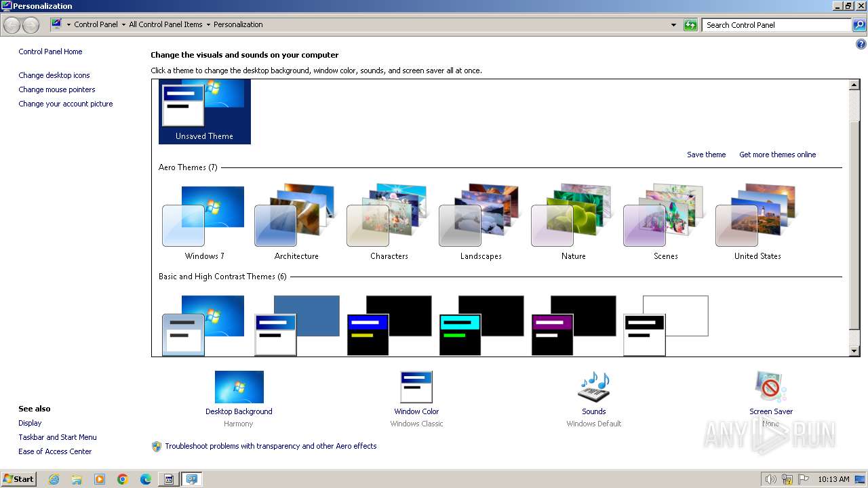Image resolution: width=868 pixels, height=488 pixels.
Task: Click the Sounds link text
Action: click(593, 411)
